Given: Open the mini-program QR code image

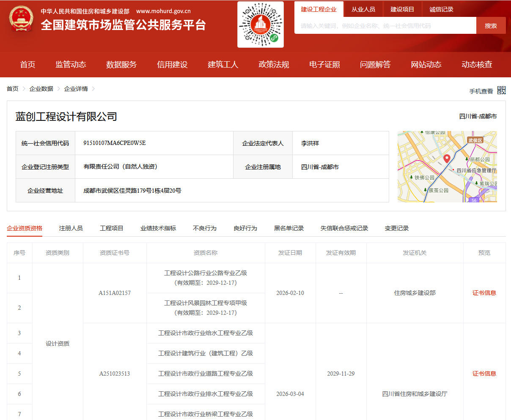Looking at the screenshot, I should (261, 25).
